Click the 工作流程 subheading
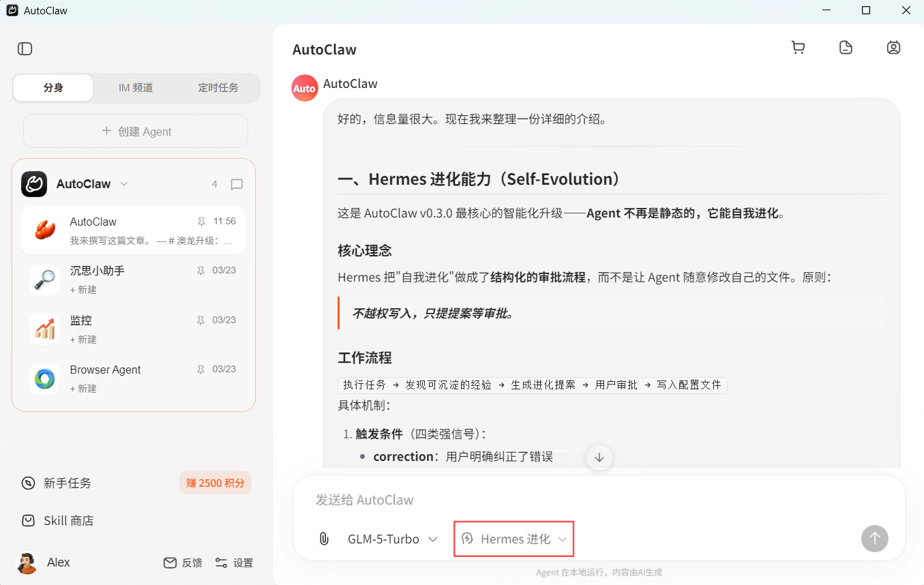Image resolution: width=924 pixels, height=585 pixels. coord(365,358)
